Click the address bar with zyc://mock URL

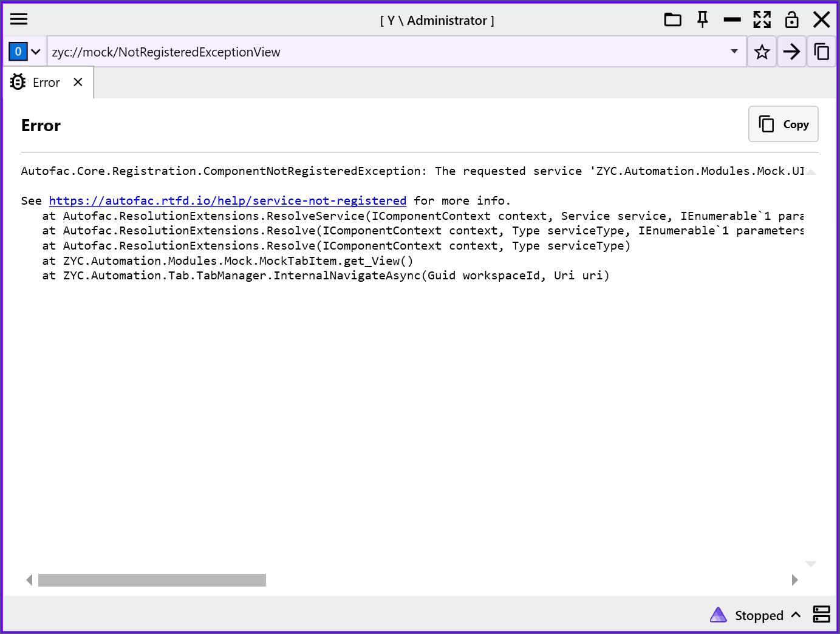[x=389, y=52]
